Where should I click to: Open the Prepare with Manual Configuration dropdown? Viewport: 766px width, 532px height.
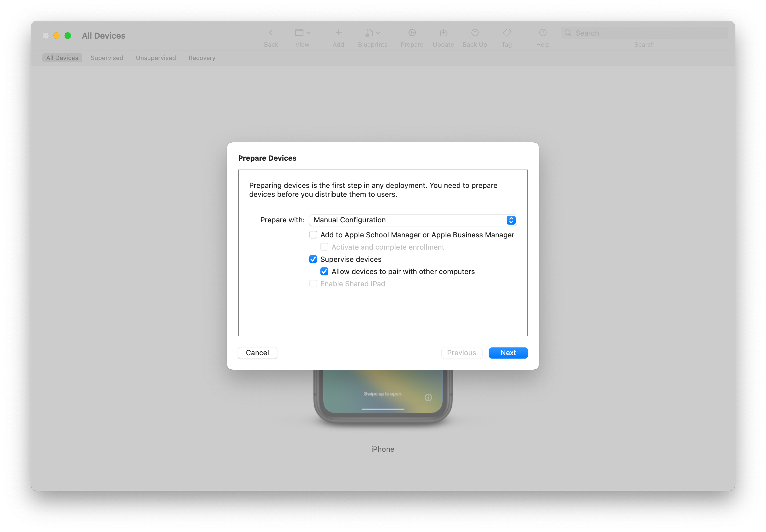click(x=412, y=220)
